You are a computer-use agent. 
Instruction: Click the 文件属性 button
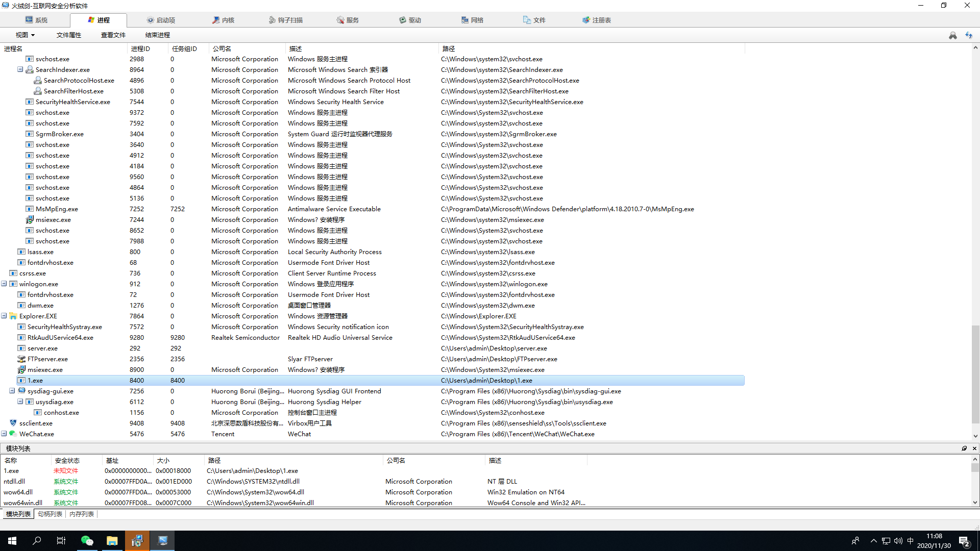click(69, 35)
